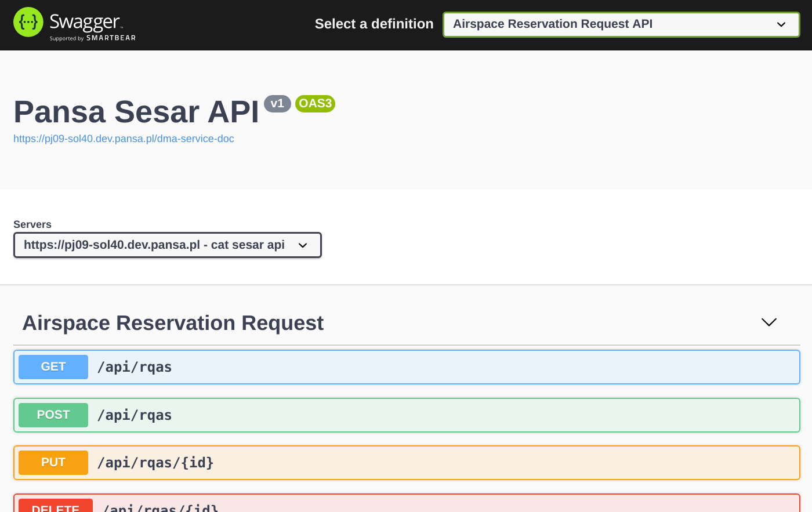The height and width of the screenshot is (512, 812).
Task: Click the v1 version badge
Action: (x=277, y=103)
